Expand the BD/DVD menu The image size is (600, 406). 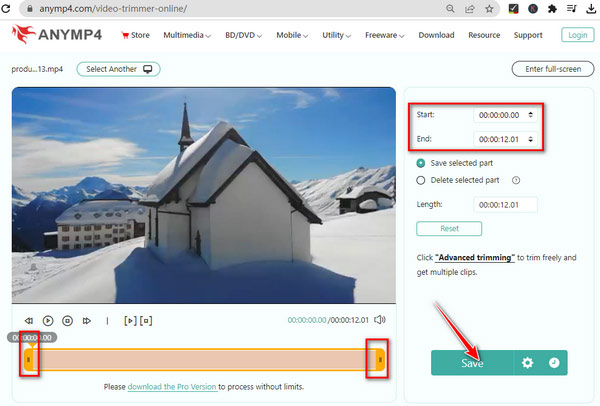[x=243, y=35]
